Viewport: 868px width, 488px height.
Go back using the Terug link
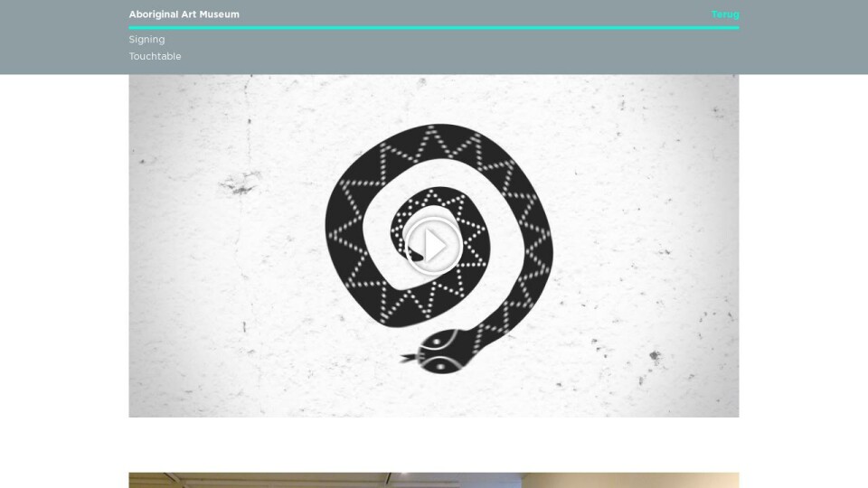(725, 14)
